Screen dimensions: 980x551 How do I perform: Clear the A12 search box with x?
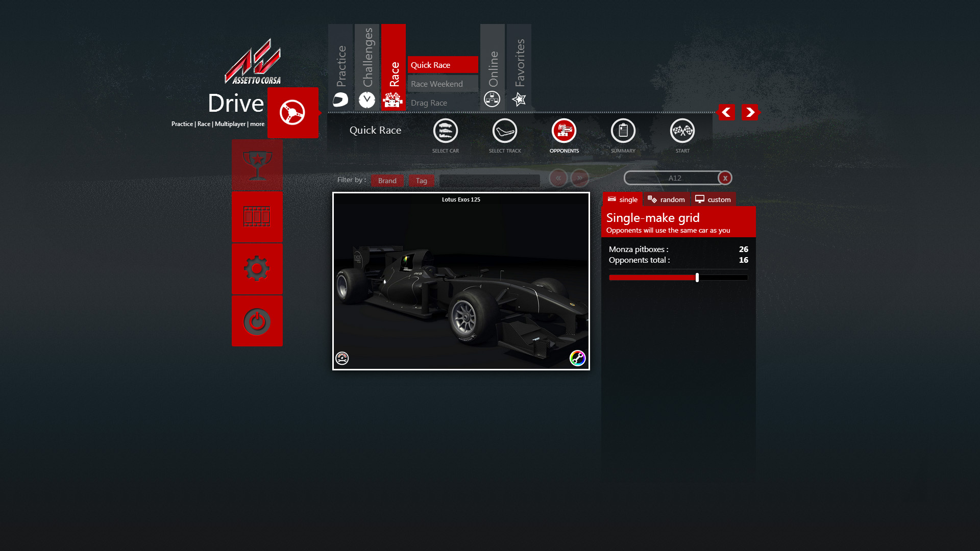click(725, 178)
